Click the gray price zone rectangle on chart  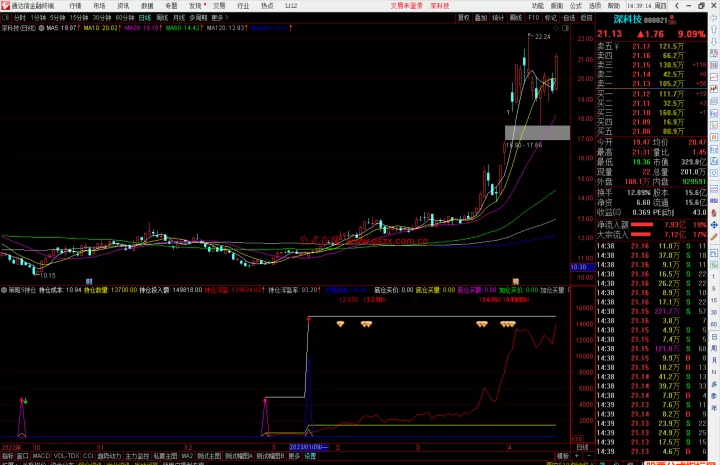pyautogui.click(x=537, y=133)
